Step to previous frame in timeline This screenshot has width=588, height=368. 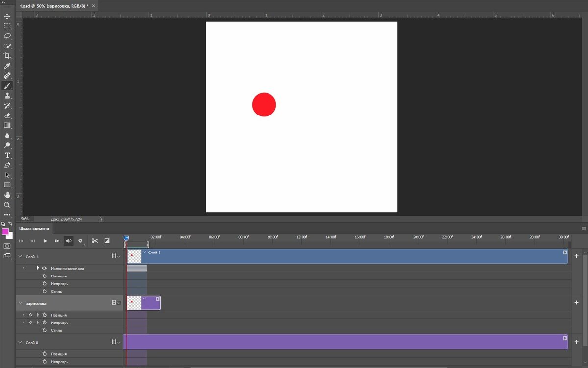[x=33, y=241]
